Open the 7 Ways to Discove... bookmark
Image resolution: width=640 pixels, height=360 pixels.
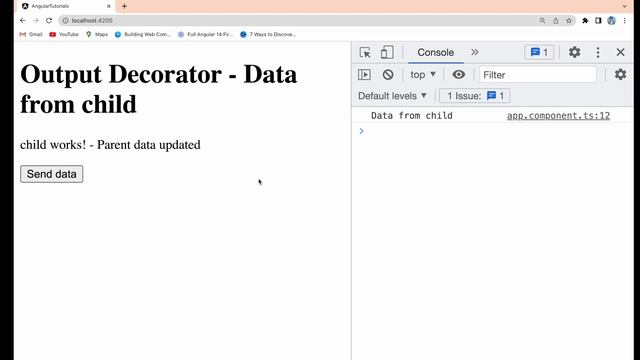[x=268, y=34]
